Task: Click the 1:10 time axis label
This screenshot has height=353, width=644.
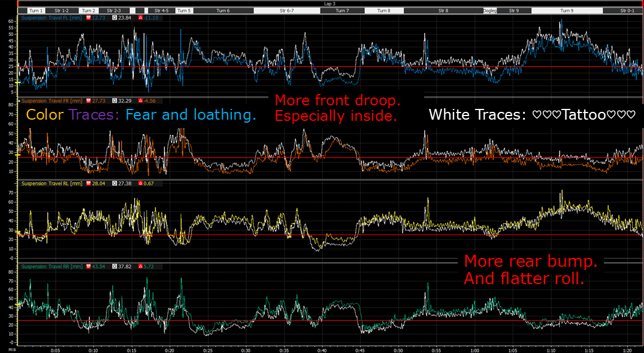Action: [551, 350]
